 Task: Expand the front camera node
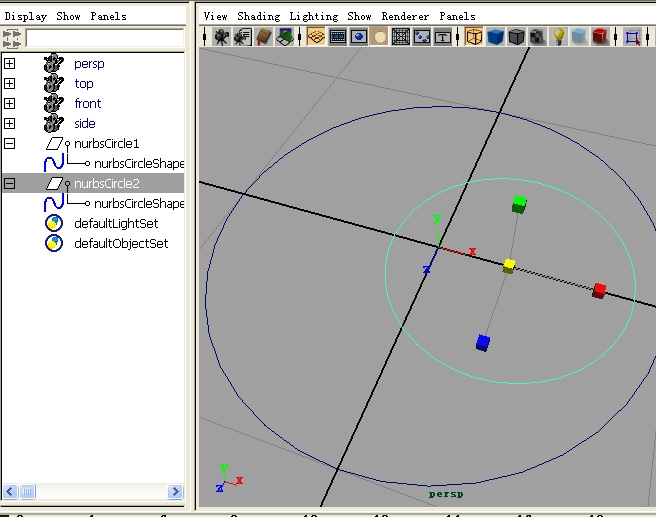tap(10, 104)
